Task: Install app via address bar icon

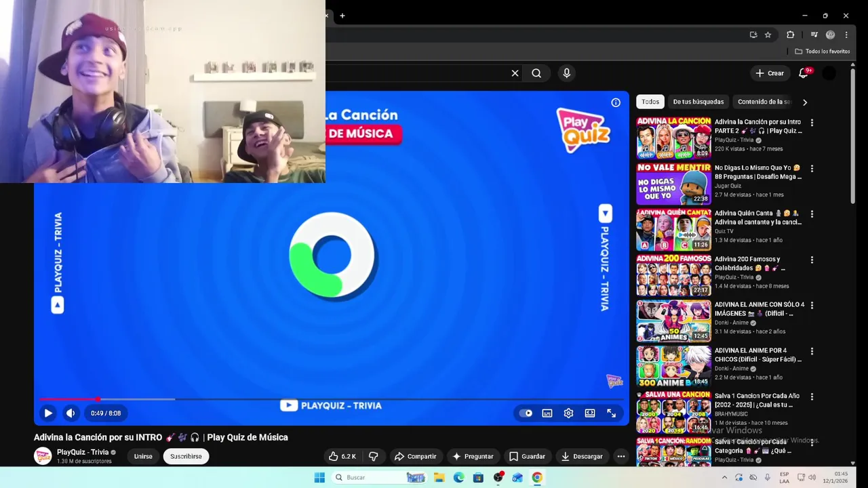Action: tap(753, 35)
